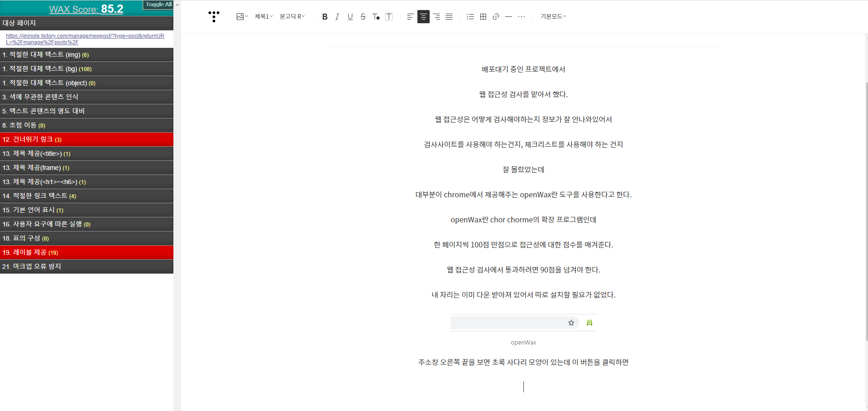Viewport: 868px width, 411px height.
Task: Expand 19. 레이블 제공 red row
Action: 86,252
